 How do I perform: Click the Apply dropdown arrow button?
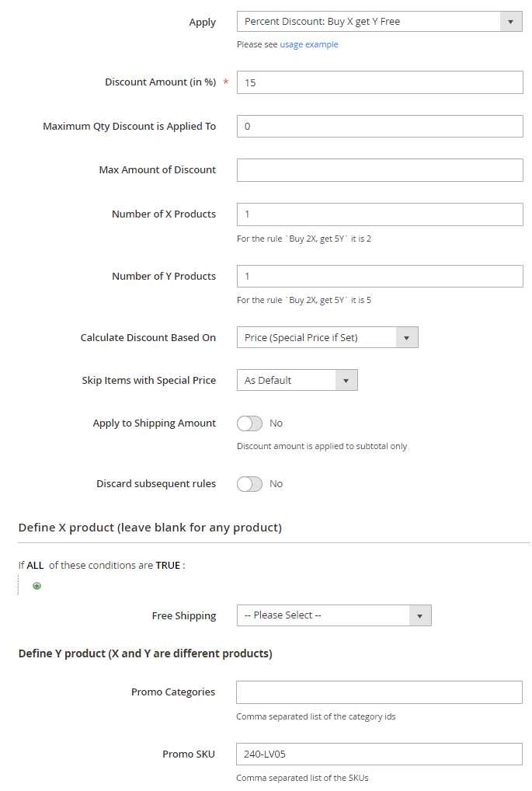click(x=510, y=22)
